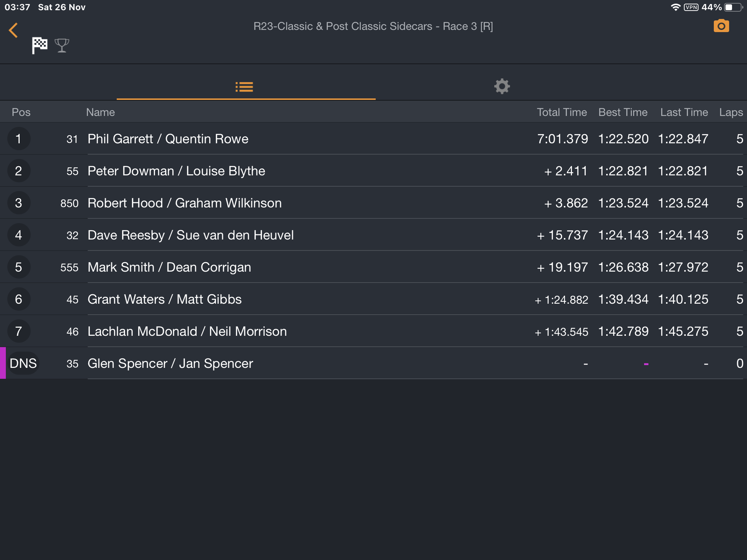Tap position badge 6
This screenshot has height=560, width=747.
[19, 299]
